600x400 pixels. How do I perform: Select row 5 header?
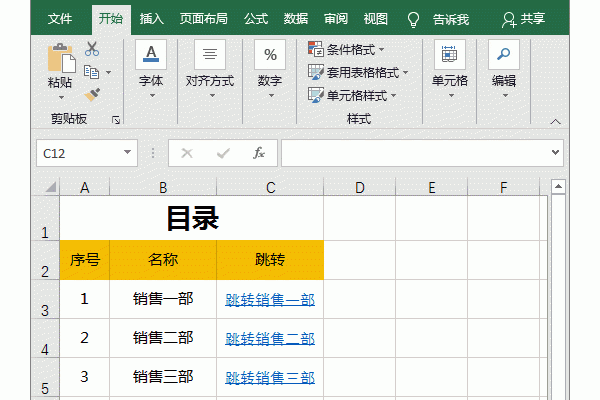pos(45,377)
